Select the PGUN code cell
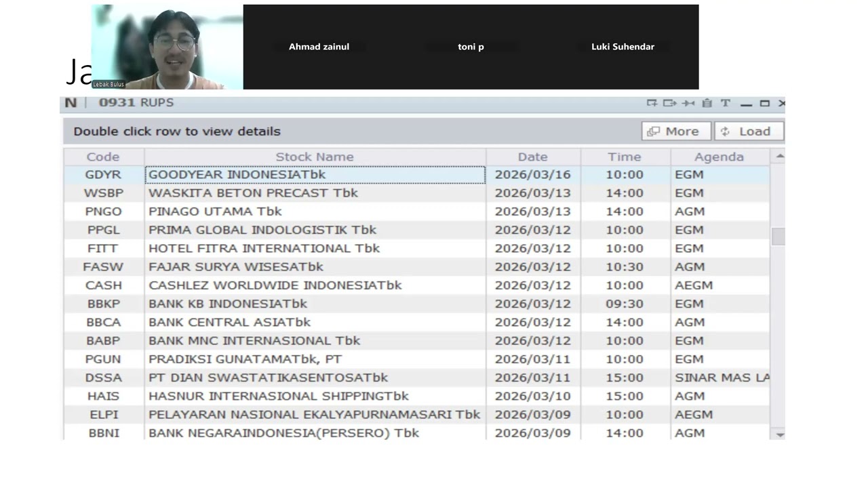The image size is (868, 488). click(x=103, y=359)
